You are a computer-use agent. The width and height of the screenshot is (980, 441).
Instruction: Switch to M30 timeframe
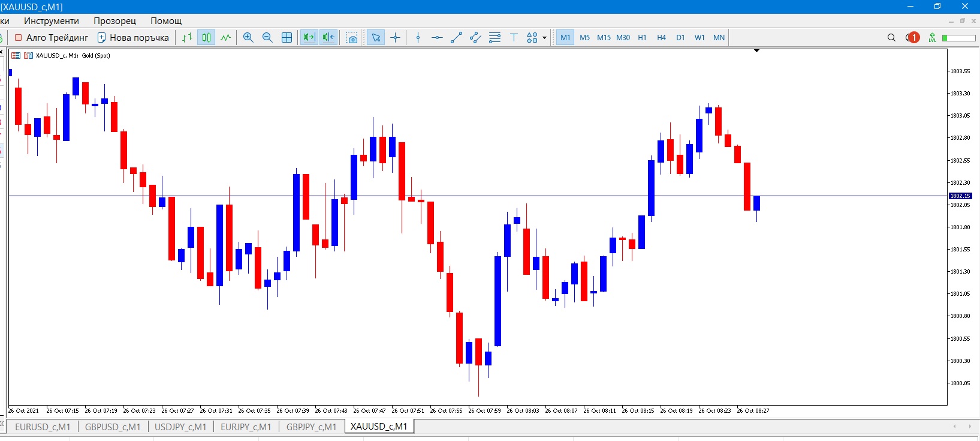click(623, 37)
